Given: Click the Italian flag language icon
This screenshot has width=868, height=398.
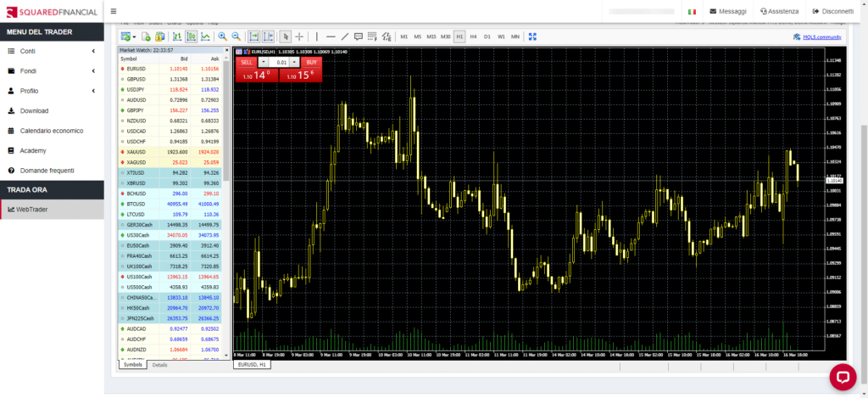Looking at the screenshot, I should pos(692,11).
